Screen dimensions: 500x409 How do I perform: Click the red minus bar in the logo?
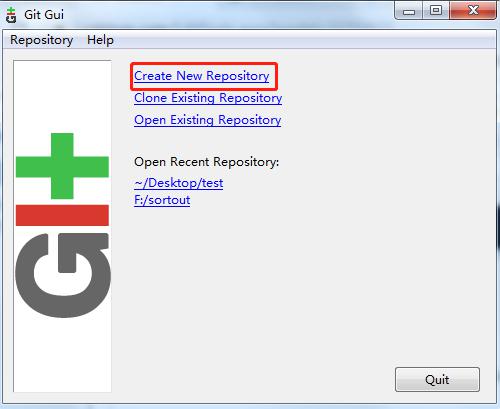click(x=62, y=215)
